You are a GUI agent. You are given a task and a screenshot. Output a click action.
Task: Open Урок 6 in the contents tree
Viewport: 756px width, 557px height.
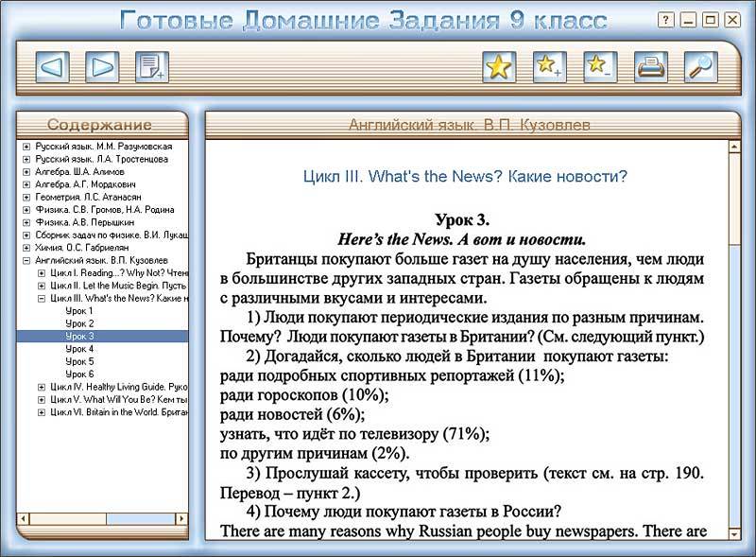pyautogui.click(x=79, y=374)
